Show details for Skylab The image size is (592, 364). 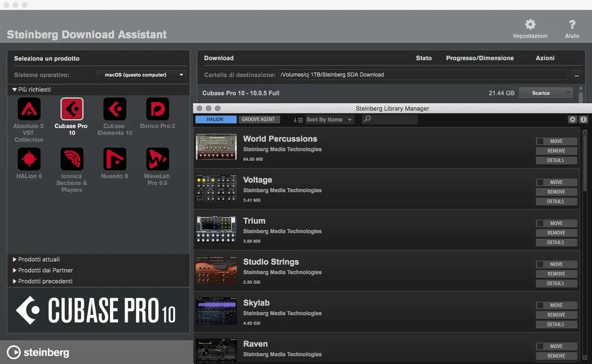(556, 324)
